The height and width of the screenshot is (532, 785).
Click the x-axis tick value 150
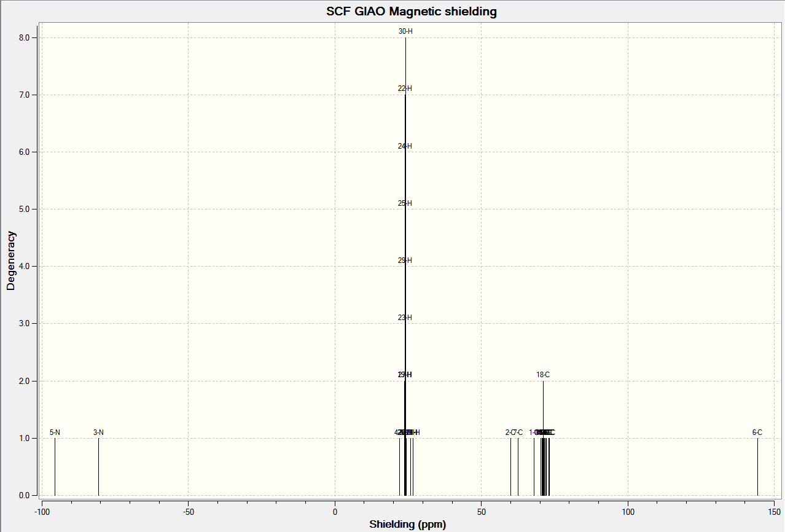(x=775, y=511)
